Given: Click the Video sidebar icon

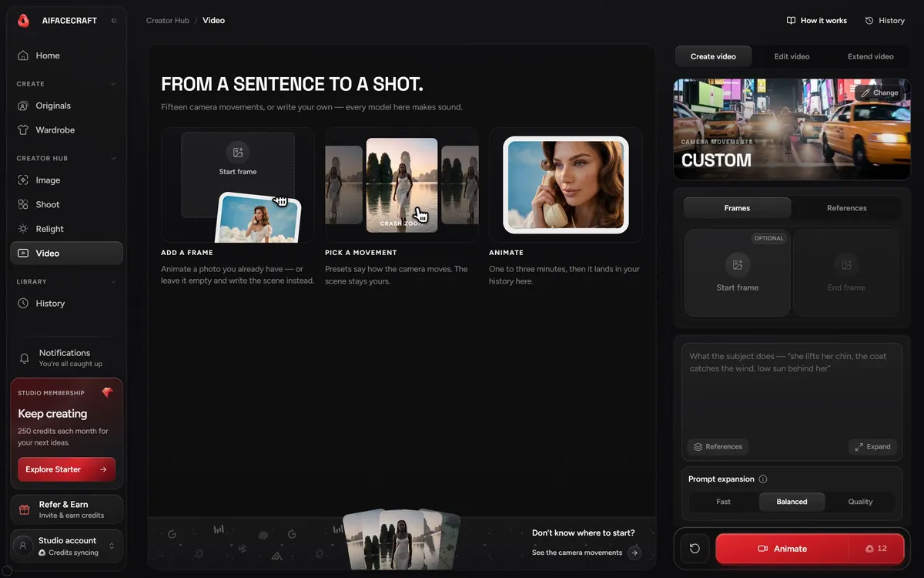Looking at the screenshot, I should tap(23, 253).
